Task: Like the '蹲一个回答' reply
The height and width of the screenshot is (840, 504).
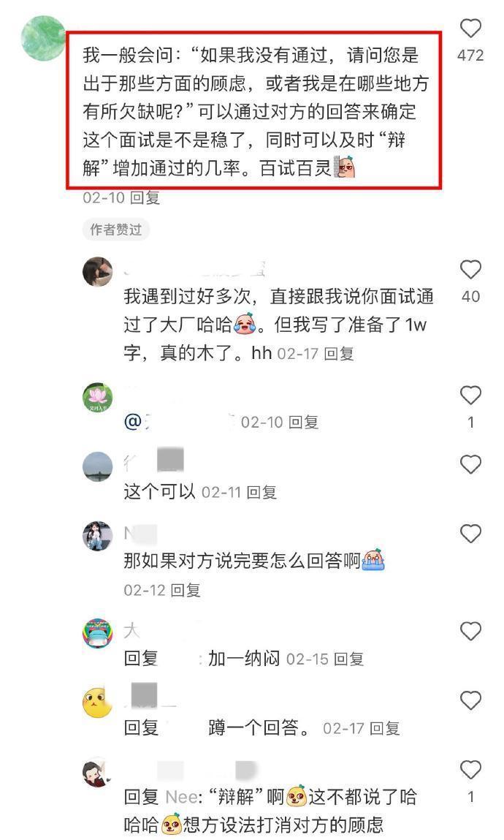Action: pos(471,700)
